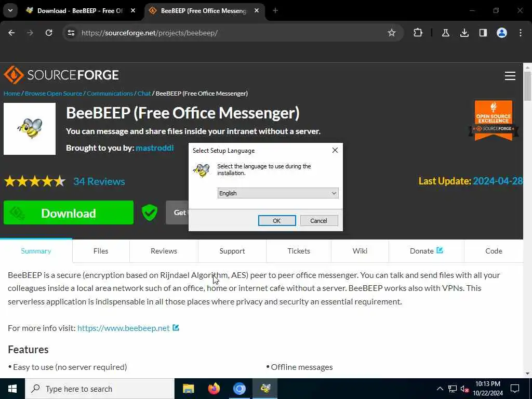The image size is (532, 399).
Task: Switch to the Code tab
Action: 494,251
